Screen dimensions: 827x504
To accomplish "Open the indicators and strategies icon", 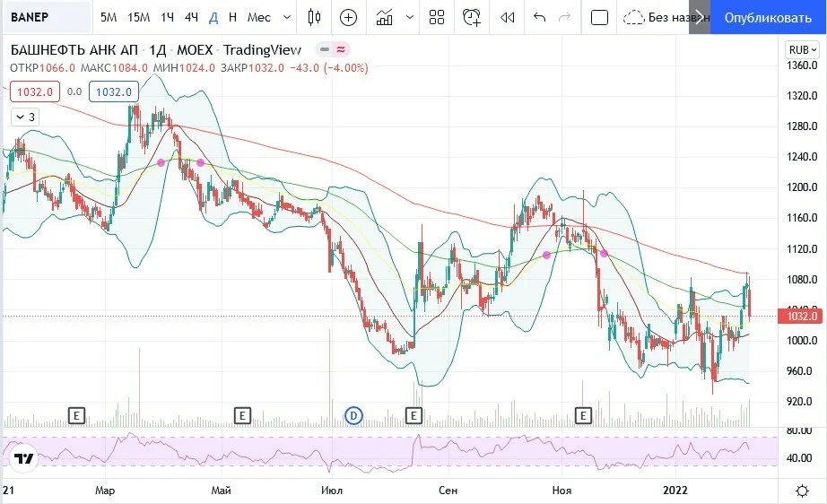I will (385, 17).
